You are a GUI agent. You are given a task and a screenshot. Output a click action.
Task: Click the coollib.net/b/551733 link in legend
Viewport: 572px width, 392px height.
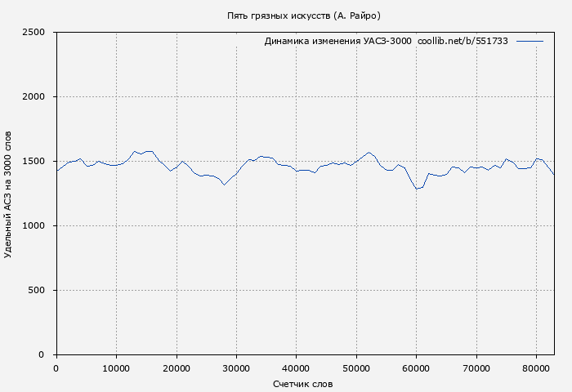[x=463, y=41]
